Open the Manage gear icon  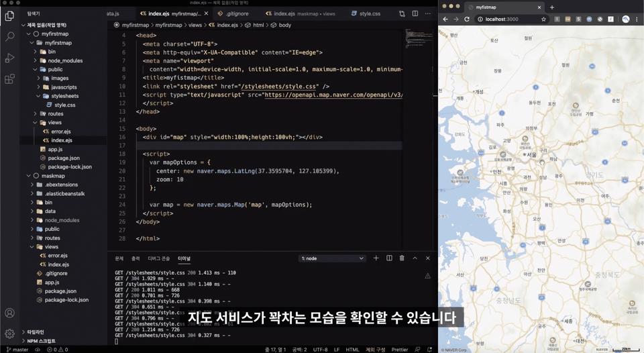9,334
